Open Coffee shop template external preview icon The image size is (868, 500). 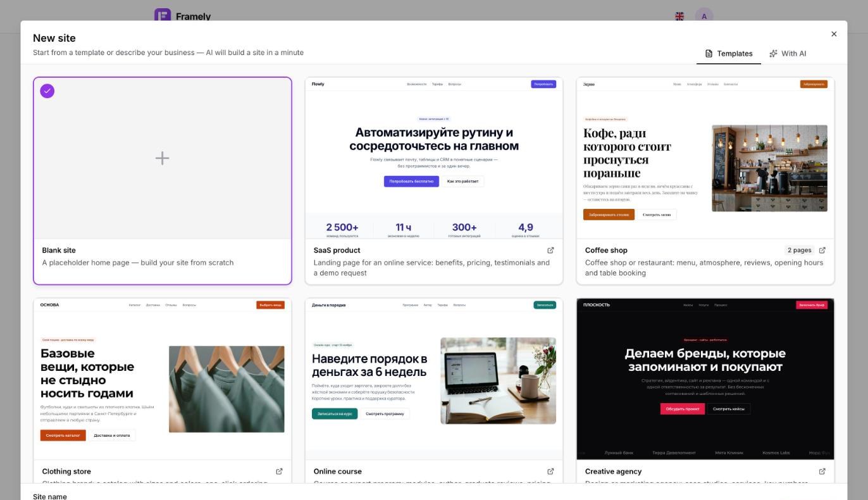(x=822, y=250)
